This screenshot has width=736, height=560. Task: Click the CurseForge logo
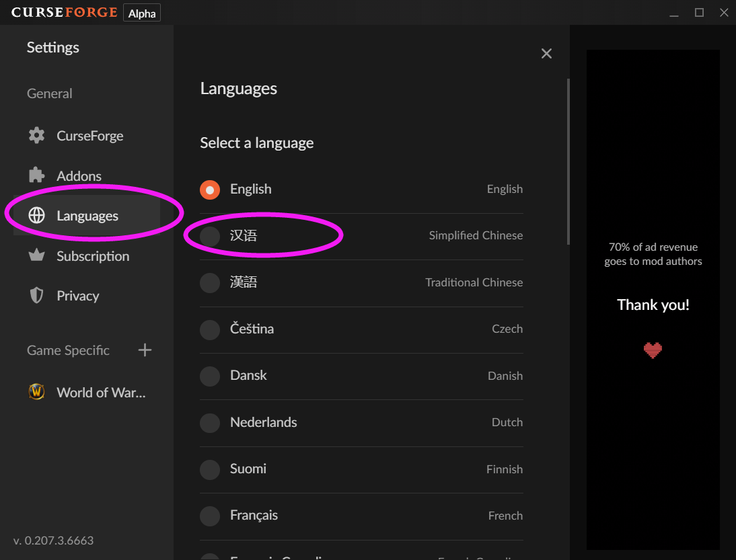pyautogui.click(x=65, y=12)
